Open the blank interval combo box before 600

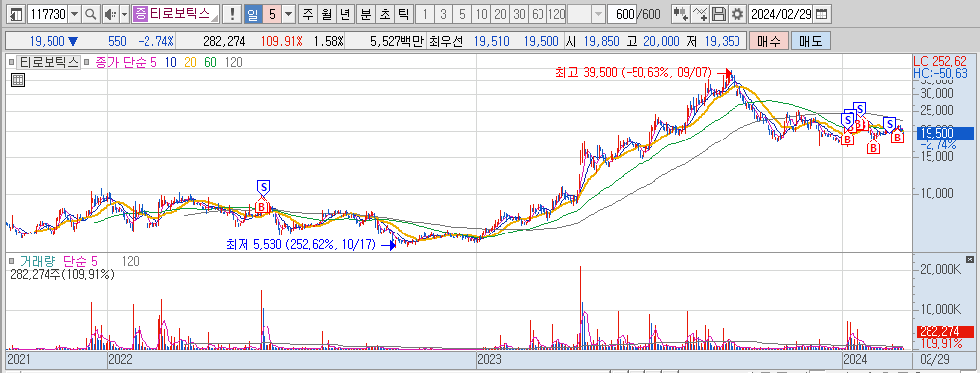[587, 14]
